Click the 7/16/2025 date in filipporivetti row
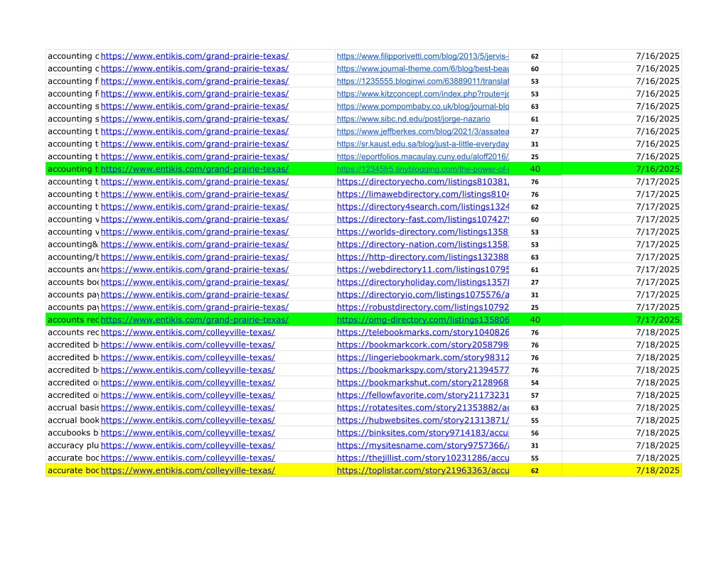 658,56
